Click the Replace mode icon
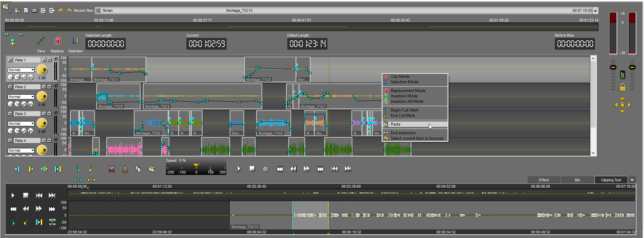Screen dimensions: 644x238 coord(57,41)
